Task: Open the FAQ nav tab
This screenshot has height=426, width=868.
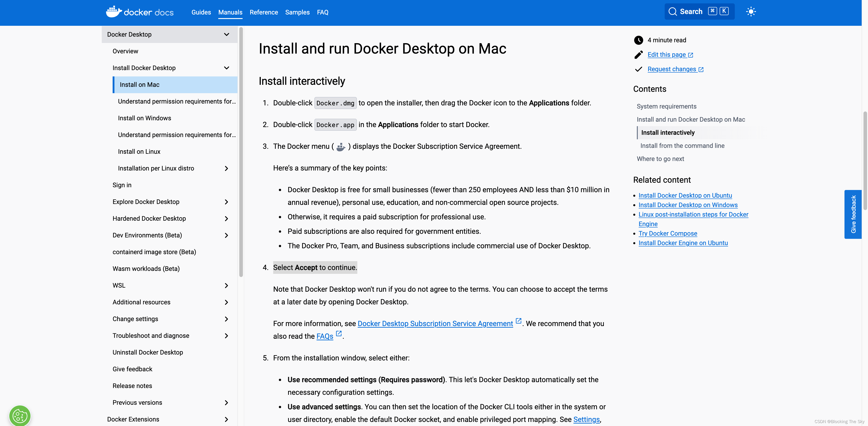Action: 323,12
